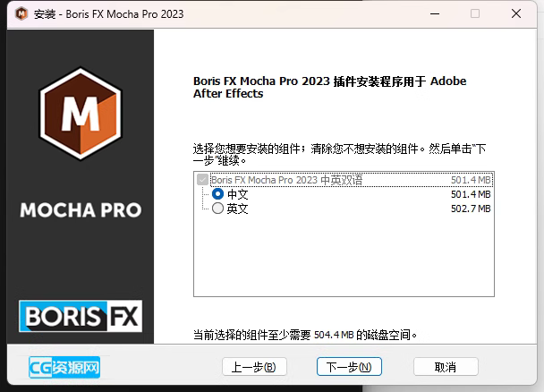Click the Mocha icon in the title bar
Screen dimensions: 544x392
21,14
